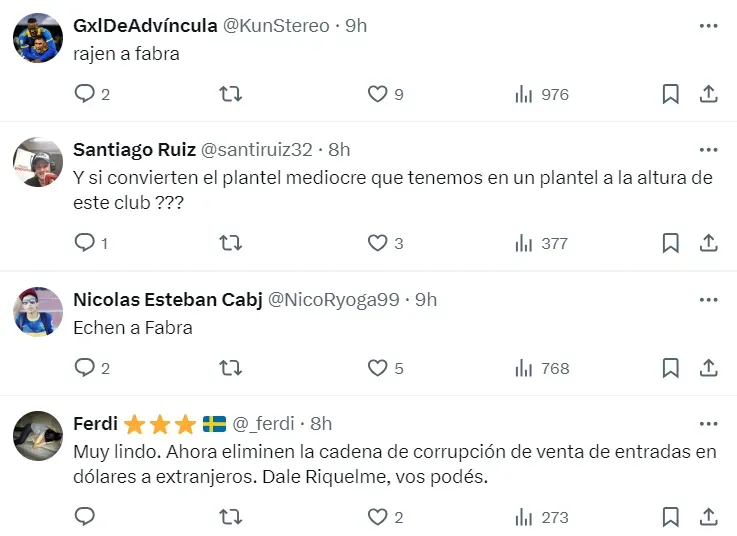The width and height of the screenshot is (737, 536).
Task: Share GxlDeAdvíncula's tweet
Action: [x=708, y=94]
